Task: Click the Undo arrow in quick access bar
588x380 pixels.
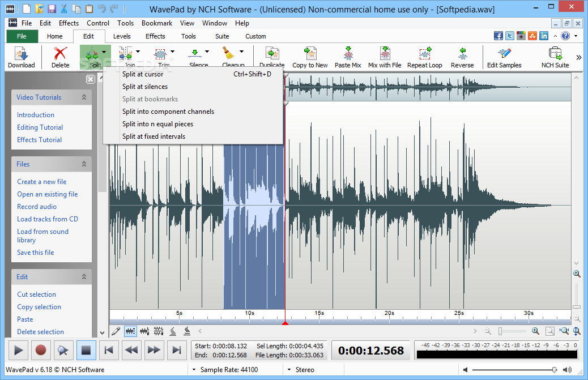Action: point(101,8)
